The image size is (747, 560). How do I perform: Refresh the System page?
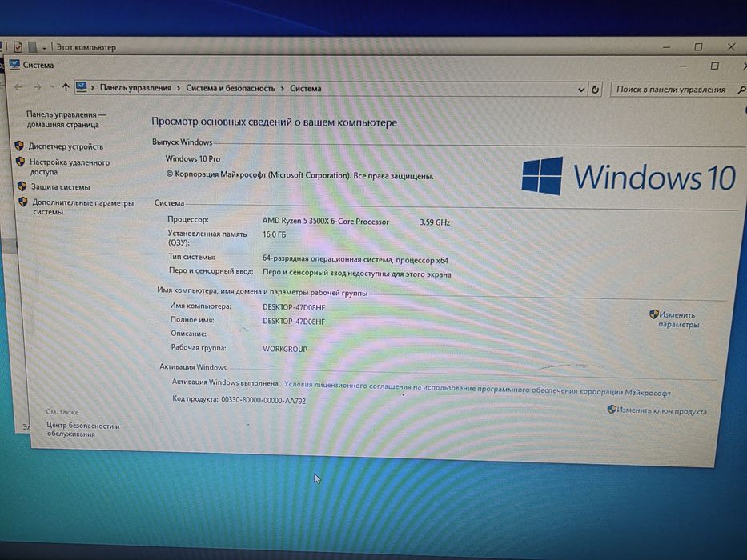coord(595,90)
